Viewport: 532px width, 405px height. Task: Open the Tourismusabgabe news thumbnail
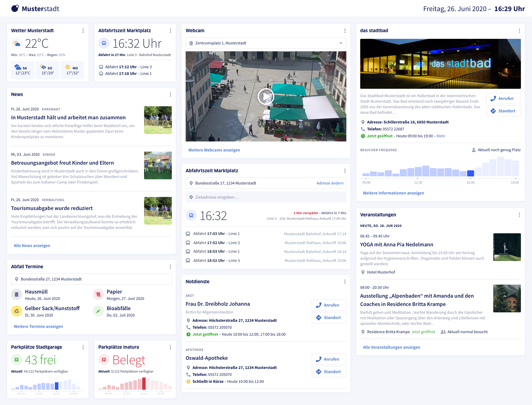pyautogui.click(x=158, y=211)
